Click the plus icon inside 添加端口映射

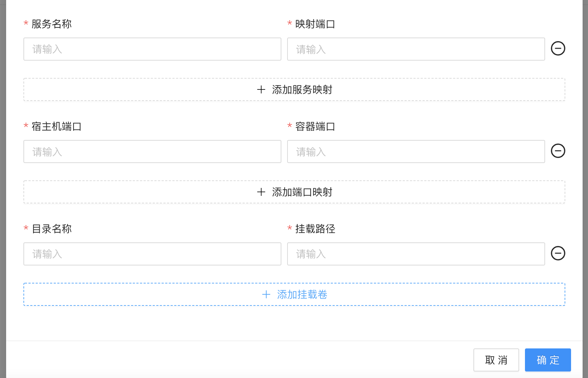(x=260, y=192)
